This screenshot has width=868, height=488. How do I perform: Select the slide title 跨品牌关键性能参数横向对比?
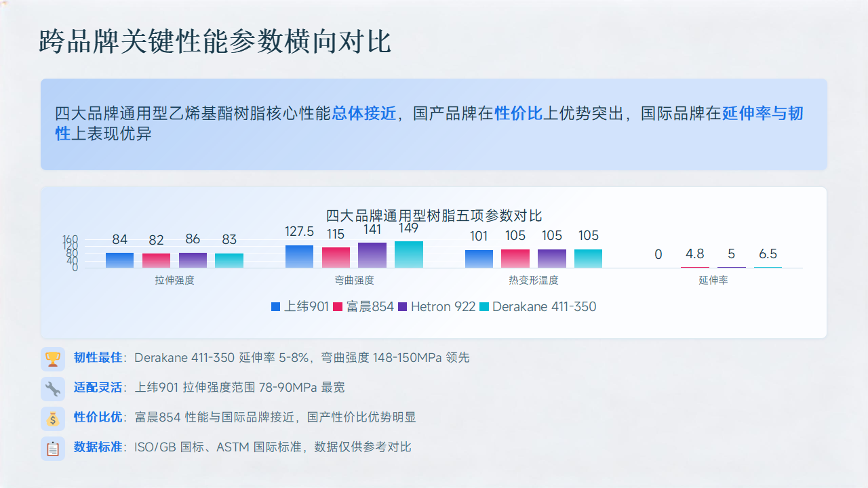216,41
